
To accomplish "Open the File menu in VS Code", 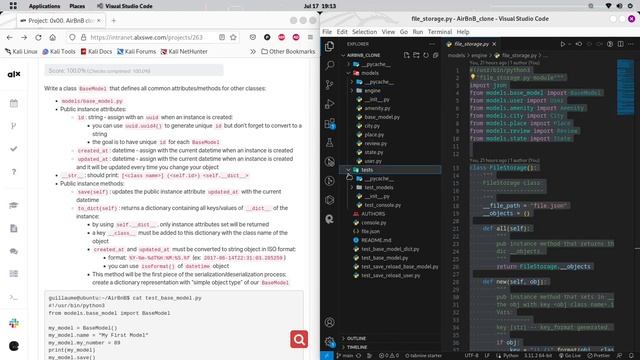I will (327, 32).
